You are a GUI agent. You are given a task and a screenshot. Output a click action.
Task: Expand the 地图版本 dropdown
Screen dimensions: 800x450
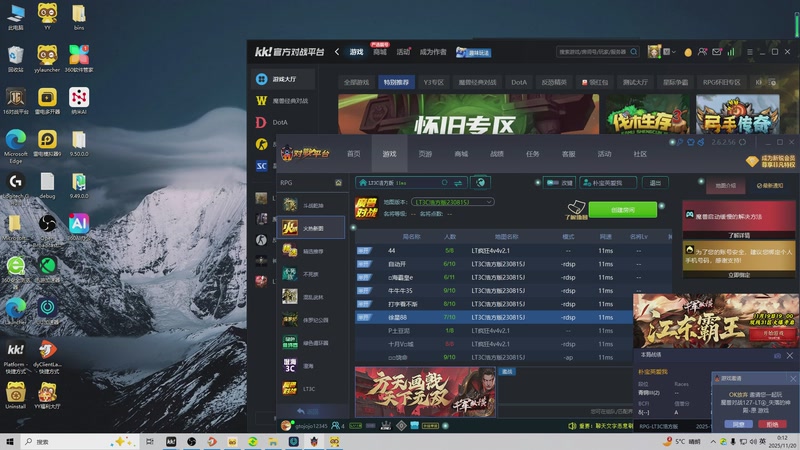click(453, 202)
